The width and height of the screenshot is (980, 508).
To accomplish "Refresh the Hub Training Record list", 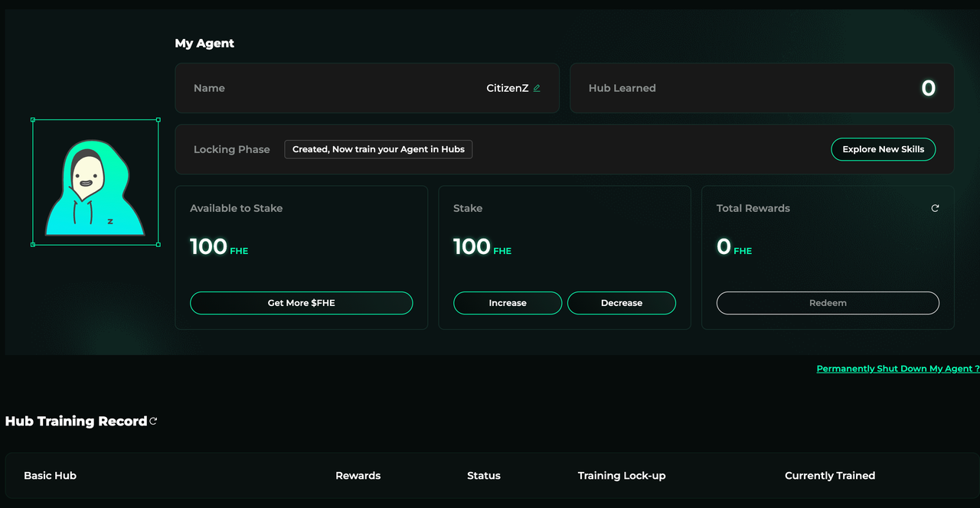I will (x=154, y=421).
